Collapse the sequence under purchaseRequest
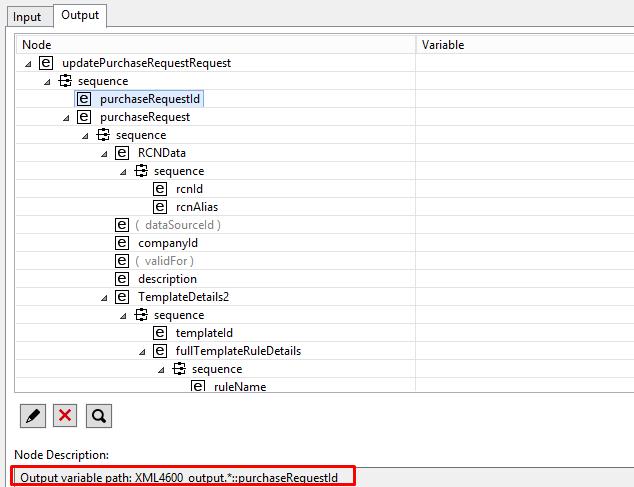Screen dimensions: 634x487 pyautogui.click(x=85, y=136)
